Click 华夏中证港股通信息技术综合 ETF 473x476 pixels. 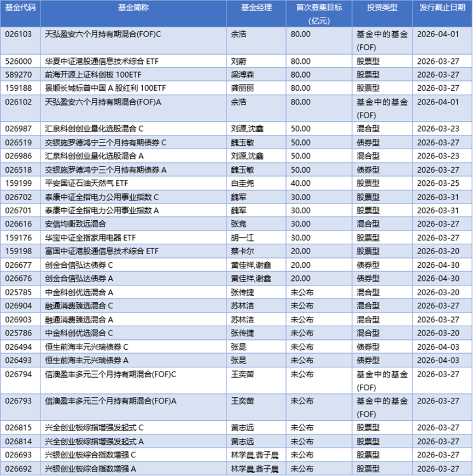pyautogui.click(x=104, y=61)
